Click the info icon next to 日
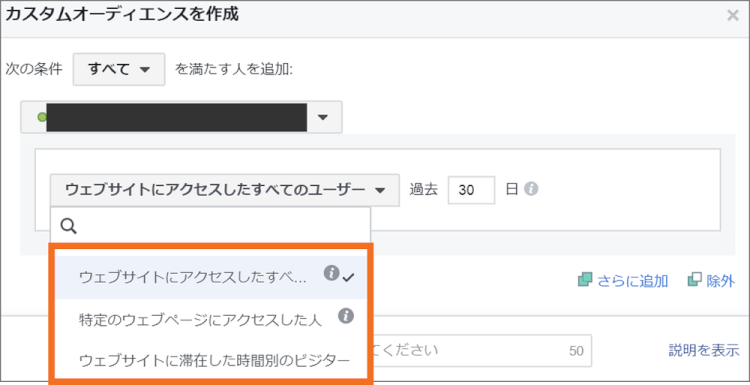Image resolution: width=750 pixels, height=385 pixels. click(x=531, y=189)
